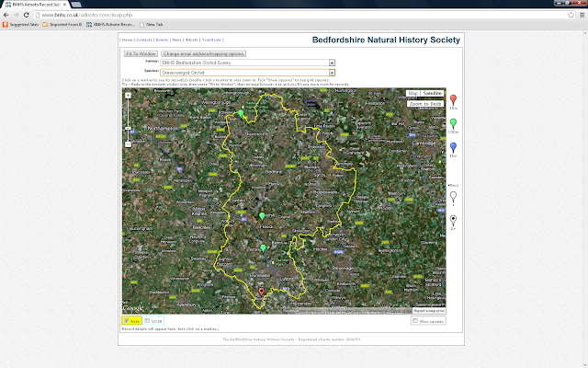
Task: Select the BNHS Adnoto Record browser tab
Action: tap(35, 5)
